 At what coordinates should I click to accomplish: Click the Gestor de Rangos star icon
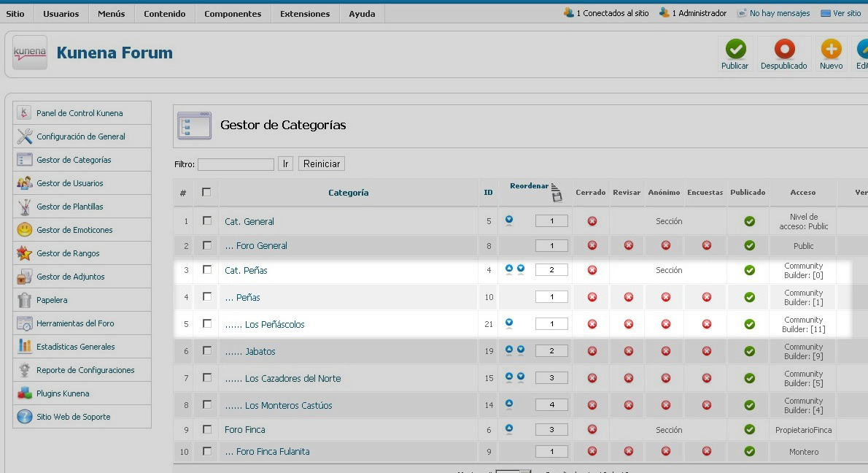click(x=24, y=253)
